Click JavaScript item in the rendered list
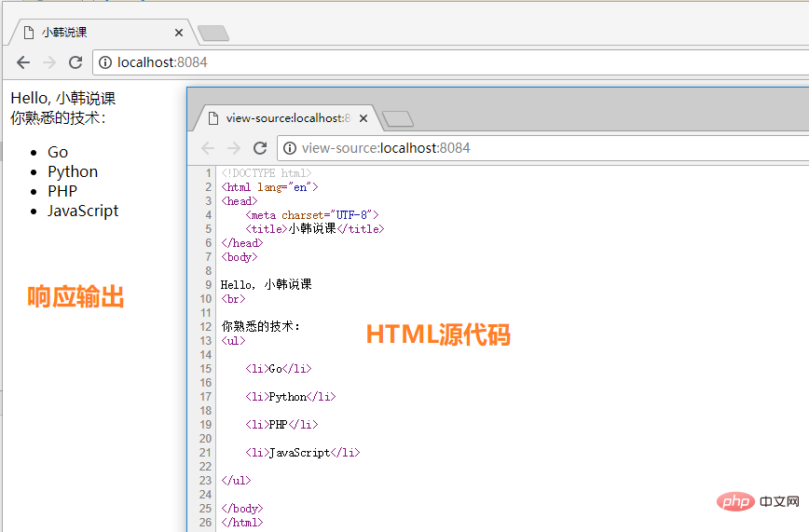 83,211
